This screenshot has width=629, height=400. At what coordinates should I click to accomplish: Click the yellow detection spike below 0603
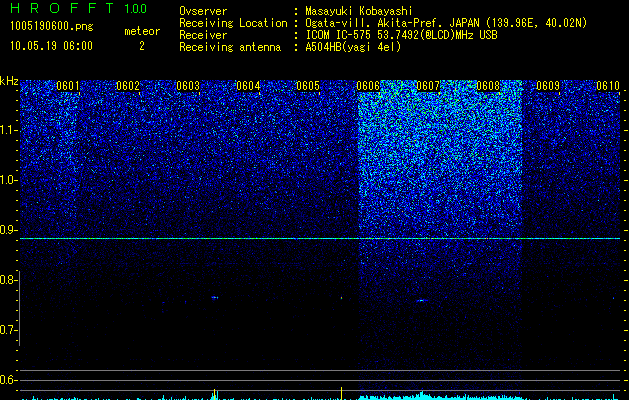[x=215, y=394]
